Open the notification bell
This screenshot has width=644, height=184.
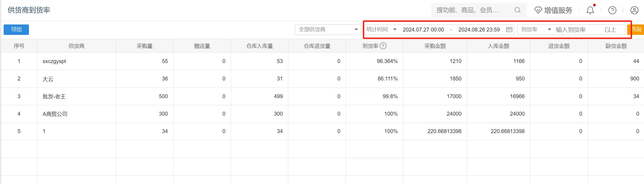tap(590, 10)
